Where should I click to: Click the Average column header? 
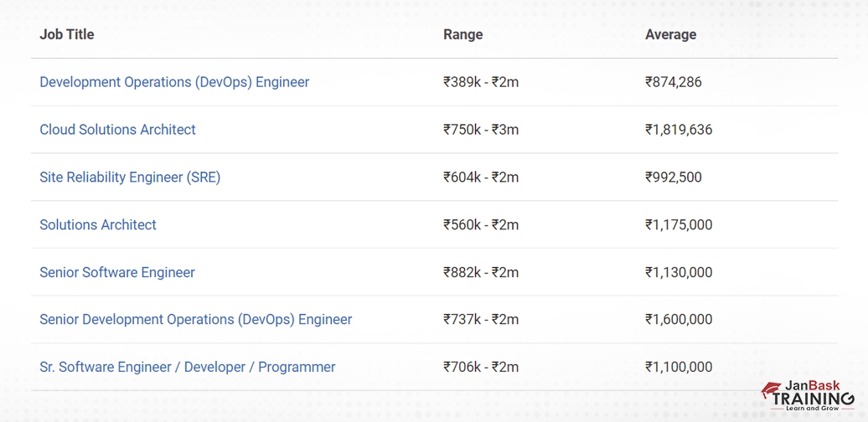pos(670,34)
